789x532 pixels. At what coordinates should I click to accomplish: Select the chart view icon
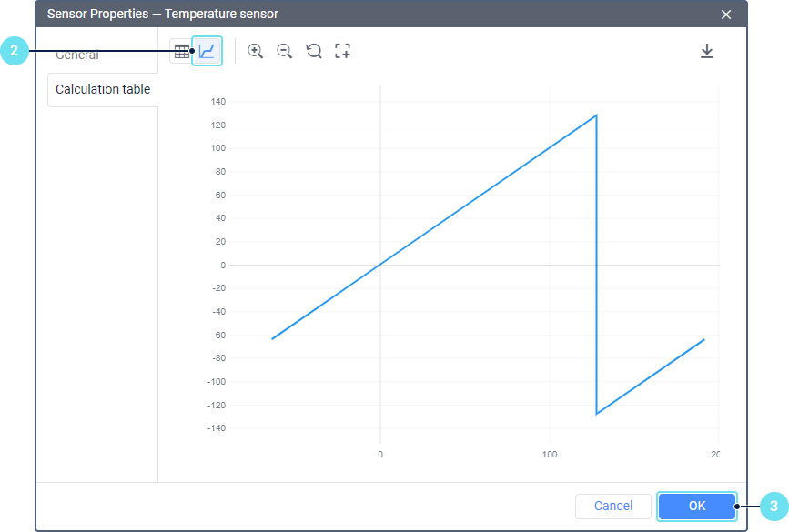207,52
